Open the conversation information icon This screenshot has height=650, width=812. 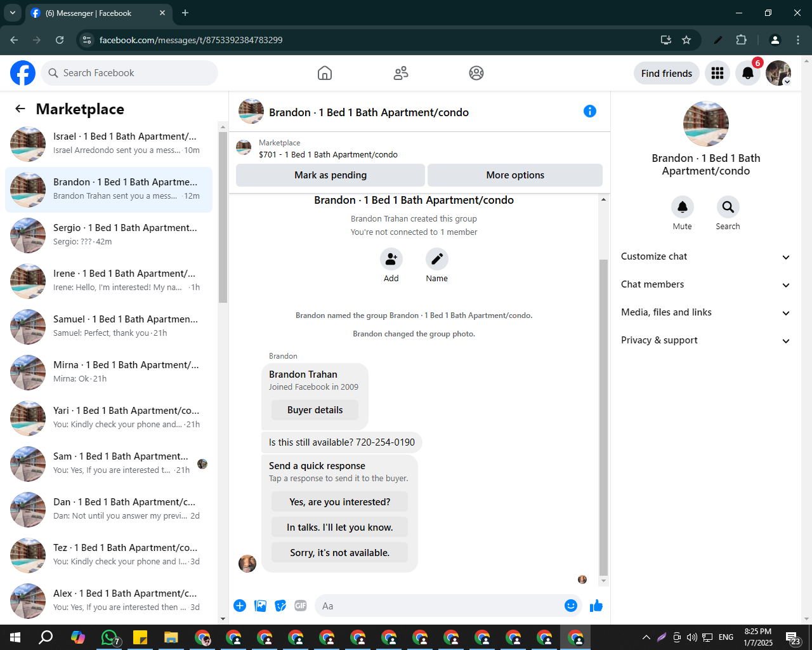[x=590, y=111]
